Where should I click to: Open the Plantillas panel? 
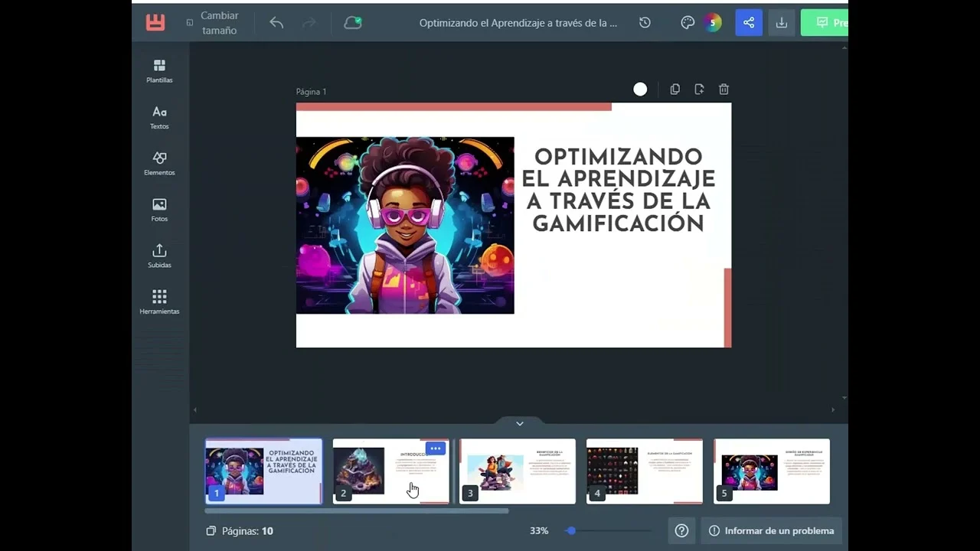(x=159, y=71)
